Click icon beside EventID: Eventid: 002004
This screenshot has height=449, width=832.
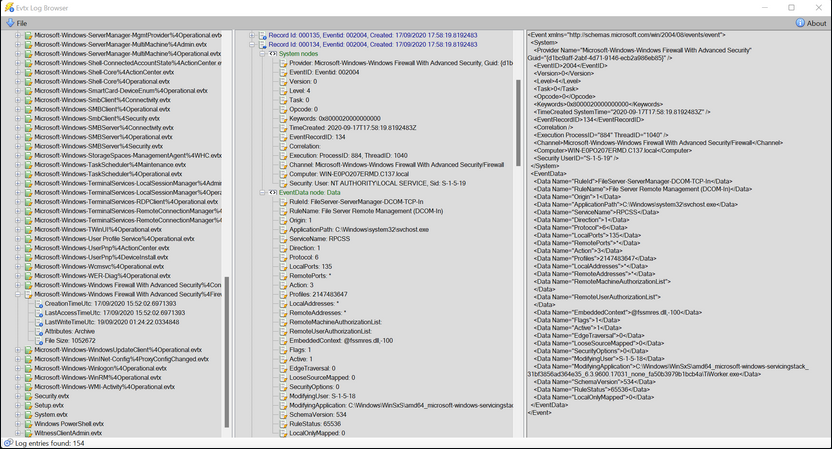click(x=283, y=72)
